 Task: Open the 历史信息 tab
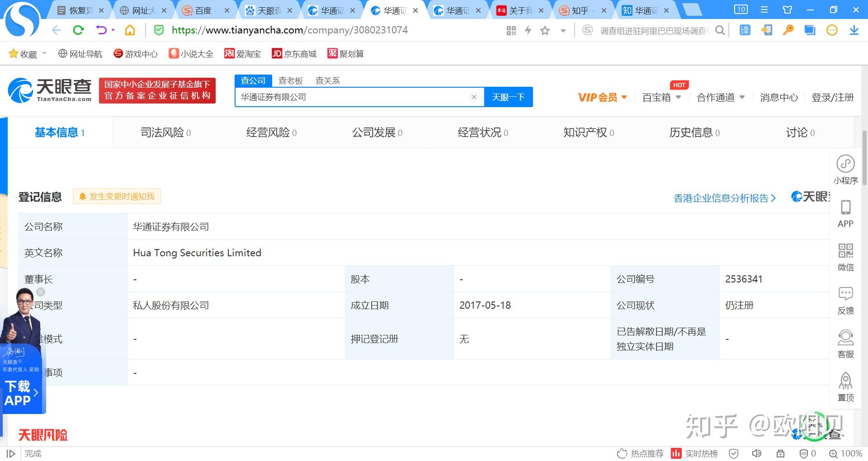[694, 132]
